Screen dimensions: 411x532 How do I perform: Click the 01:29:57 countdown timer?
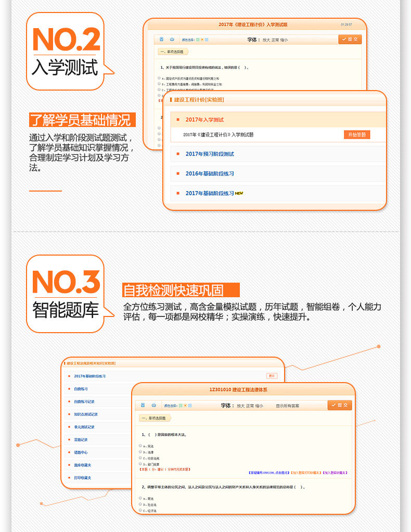[346, 25]
